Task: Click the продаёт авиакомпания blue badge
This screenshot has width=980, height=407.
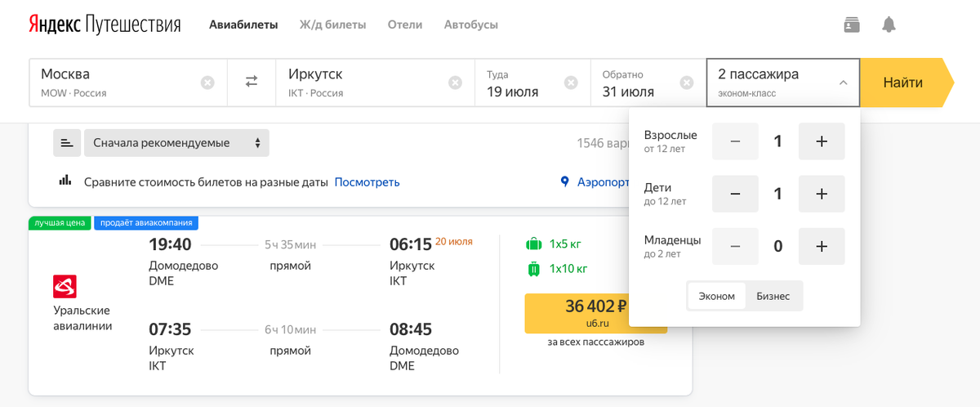Action: 146,222
